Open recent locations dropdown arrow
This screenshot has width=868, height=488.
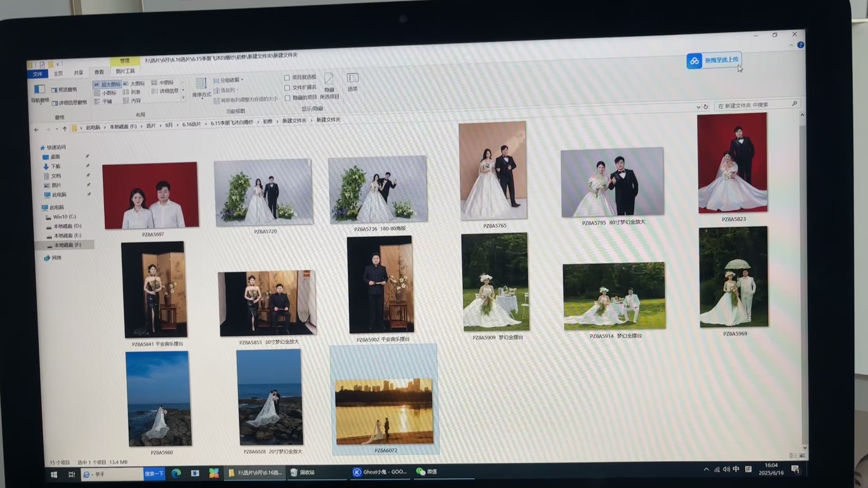57,129
